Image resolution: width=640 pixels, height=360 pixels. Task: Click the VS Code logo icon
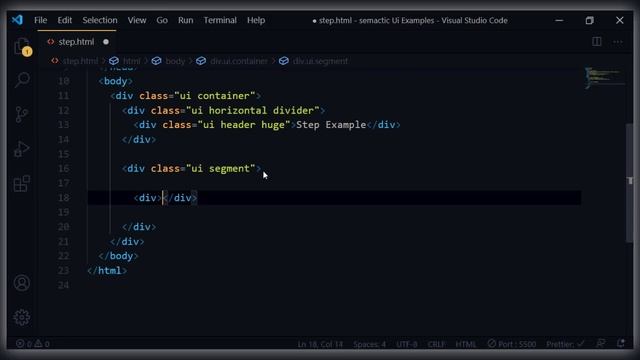18,20
